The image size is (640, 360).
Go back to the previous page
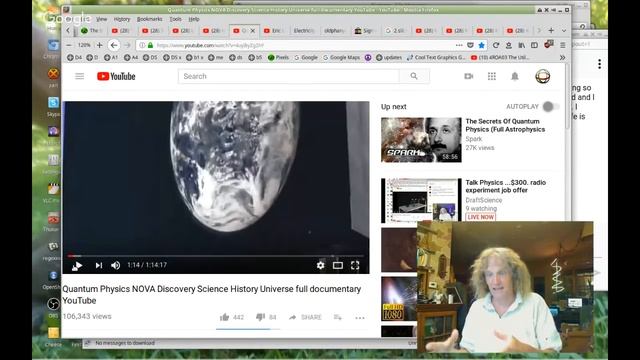point(114,45)
